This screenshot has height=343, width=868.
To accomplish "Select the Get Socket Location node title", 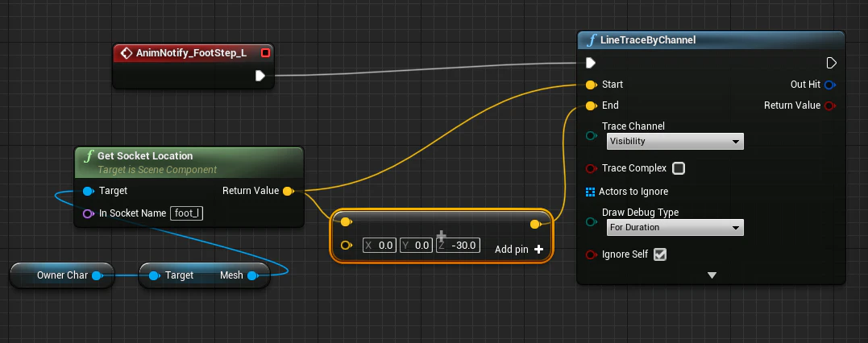I will click(x=145, y=156).
